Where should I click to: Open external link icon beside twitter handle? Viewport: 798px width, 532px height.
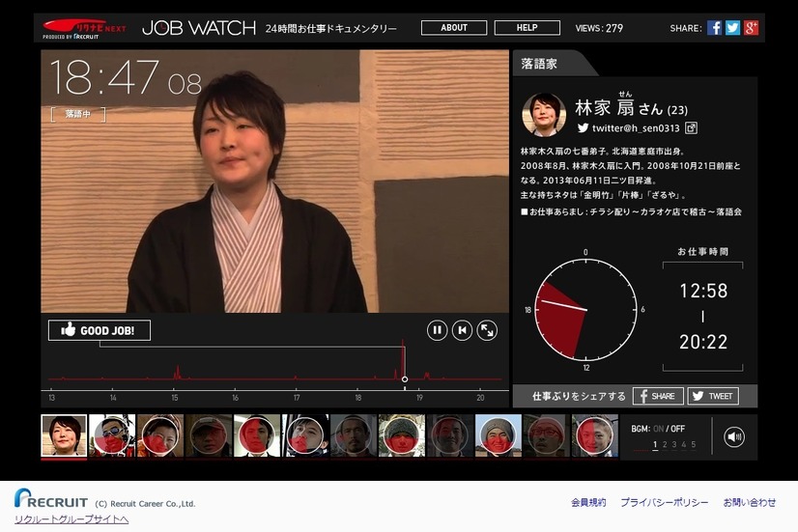coord(691,127)
